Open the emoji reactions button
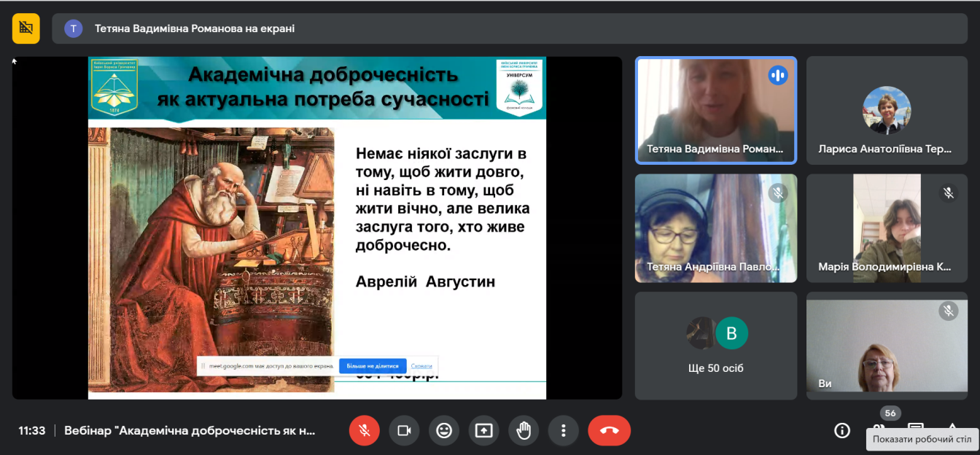Viewport: 980px width, 455px height. pyautogui.click(x=444, y=430)
